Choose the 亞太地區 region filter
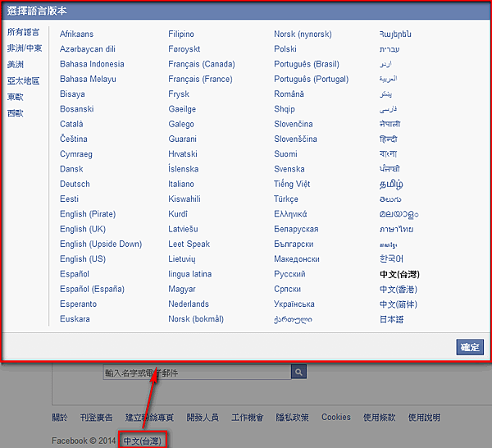 (x=23, y=81)
